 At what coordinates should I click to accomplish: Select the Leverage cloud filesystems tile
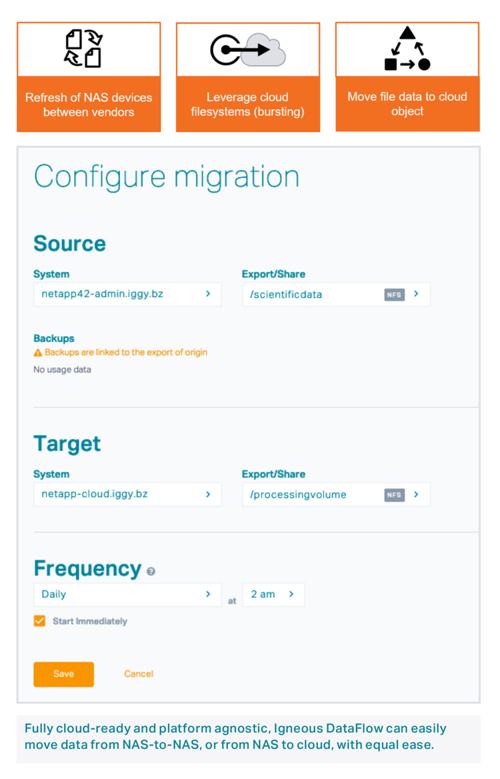(x=248, y=77)
